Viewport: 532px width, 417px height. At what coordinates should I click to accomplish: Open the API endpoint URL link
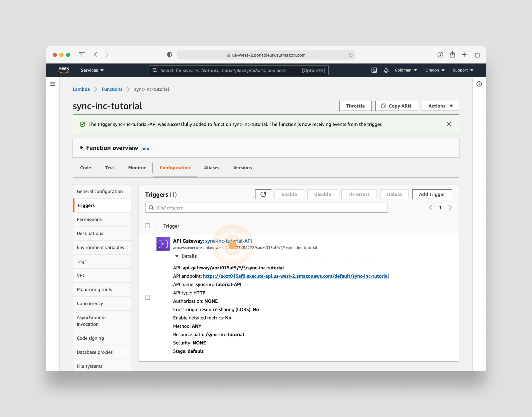point(296,276)
